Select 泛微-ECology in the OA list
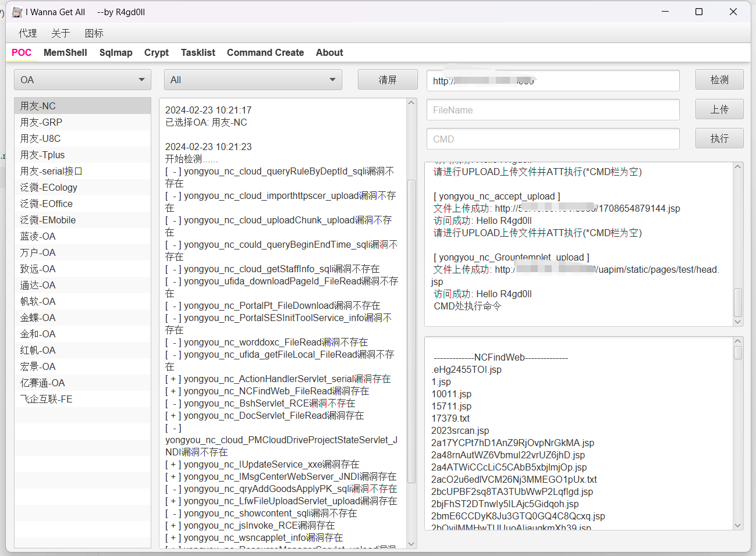 tap(82, 187)
